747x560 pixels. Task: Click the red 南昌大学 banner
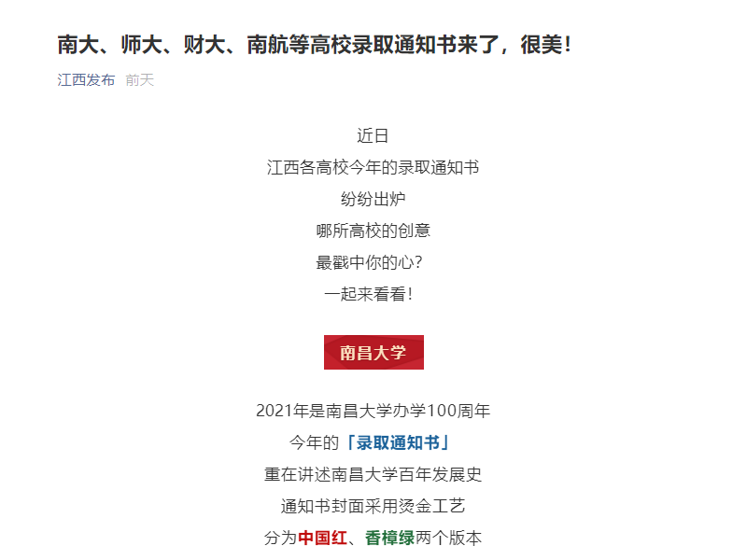[x=373, y=353]
